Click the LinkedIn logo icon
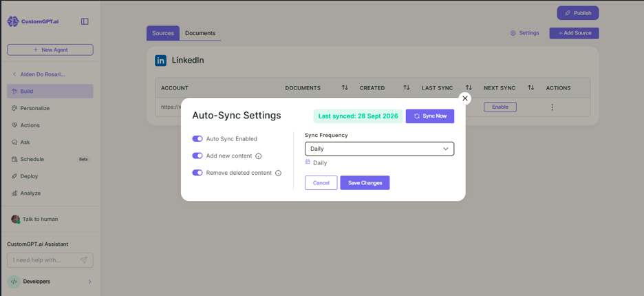 tap(160, 61)
